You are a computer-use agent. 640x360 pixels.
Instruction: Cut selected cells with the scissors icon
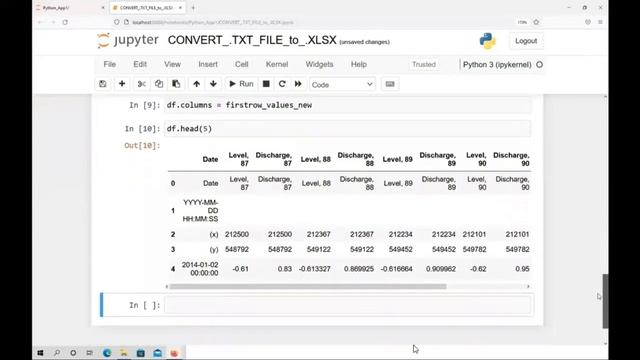pyautogui.click(x=142, y=84)
